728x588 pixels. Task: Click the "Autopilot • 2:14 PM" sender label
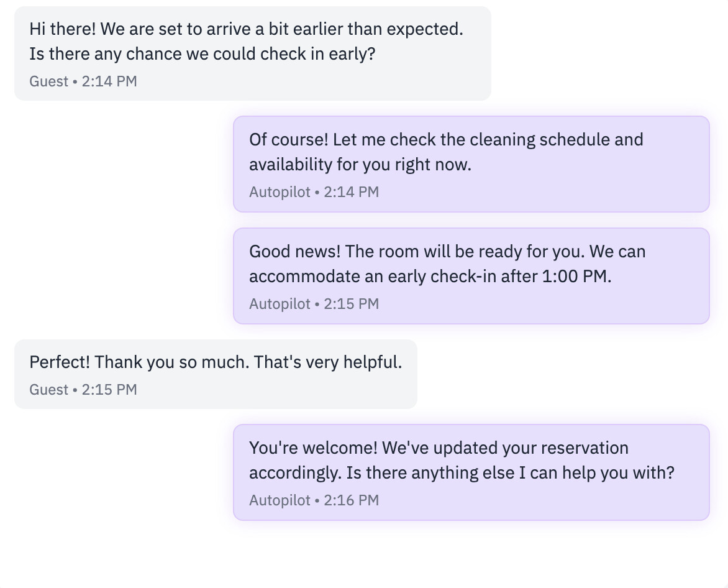point(314,192)
